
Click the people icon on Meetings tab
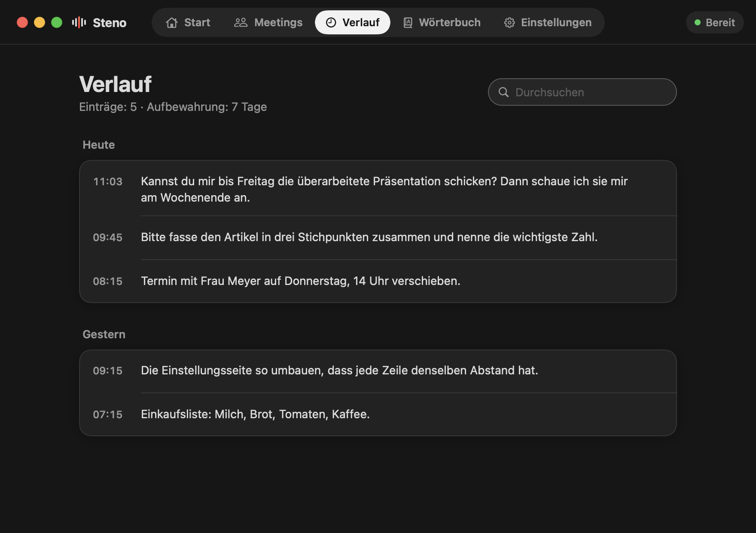(x=241, y=22)
